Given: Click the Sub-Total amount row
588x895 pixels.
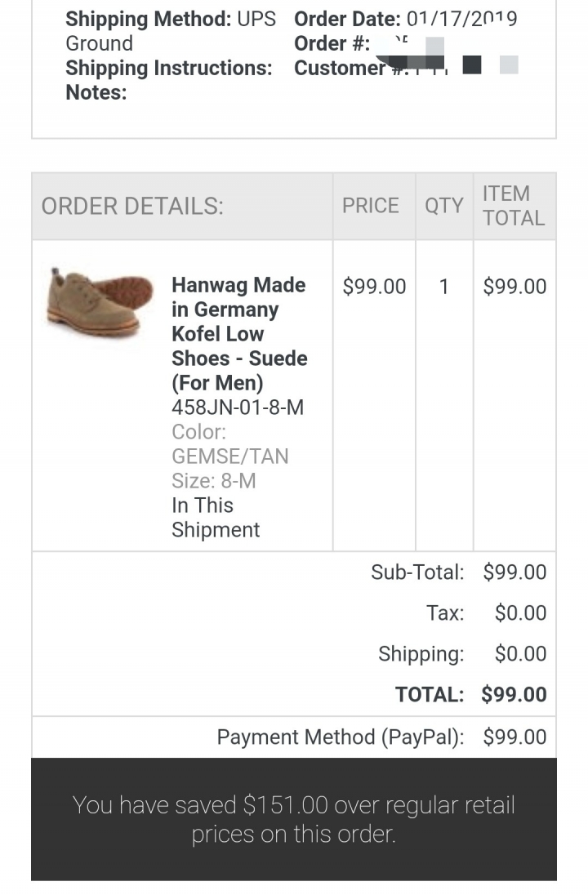Looking at the screenshot, I should point(458,572).
